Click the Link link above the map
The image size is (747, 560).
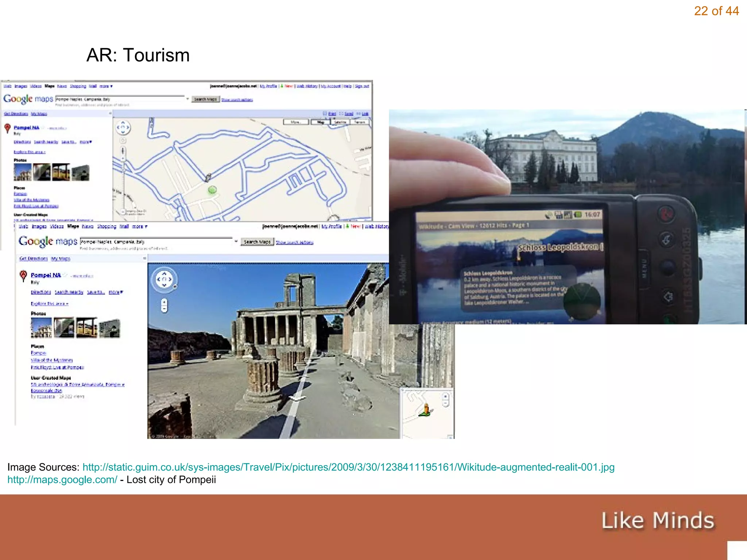[365, 114]
